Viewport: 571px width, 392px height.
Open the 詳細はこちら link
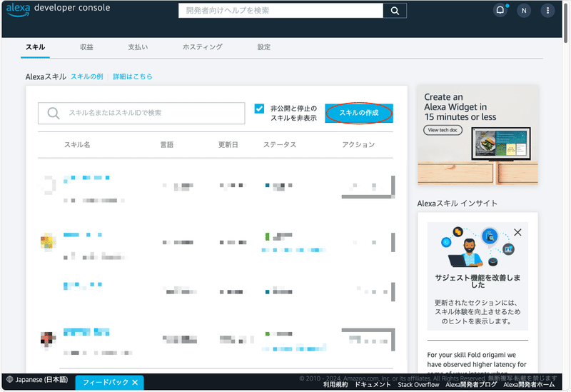(x=133, y=76)
